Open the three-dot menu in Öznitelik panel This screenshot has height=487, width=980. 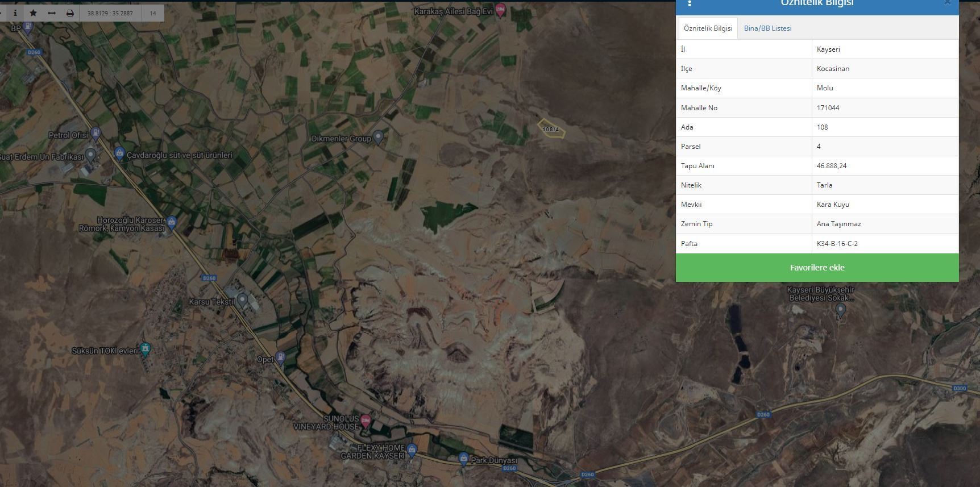point(690,3)
